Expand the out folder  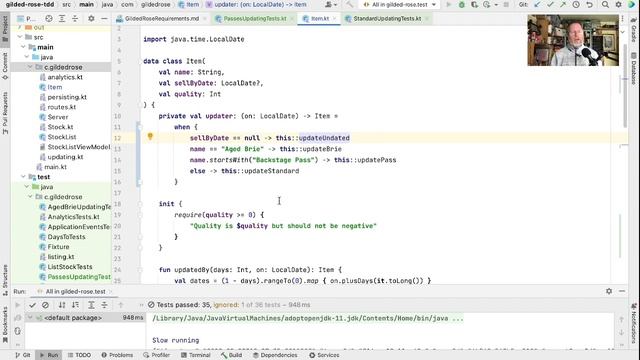click(20, 27)
